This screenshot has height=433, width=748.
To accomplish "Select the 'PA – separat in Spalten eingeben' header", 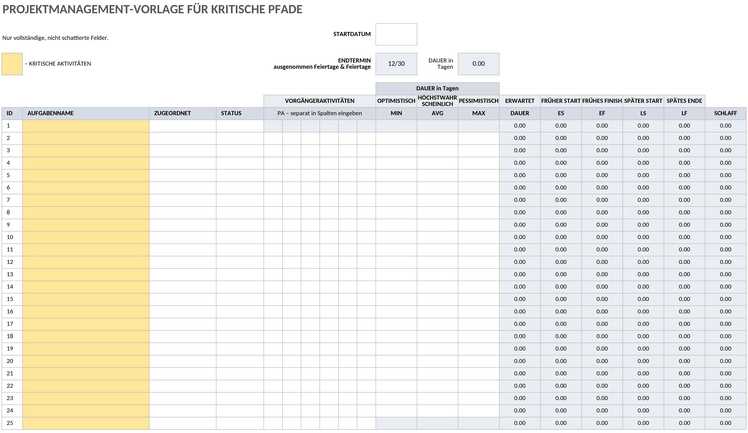I will [320, 113].
